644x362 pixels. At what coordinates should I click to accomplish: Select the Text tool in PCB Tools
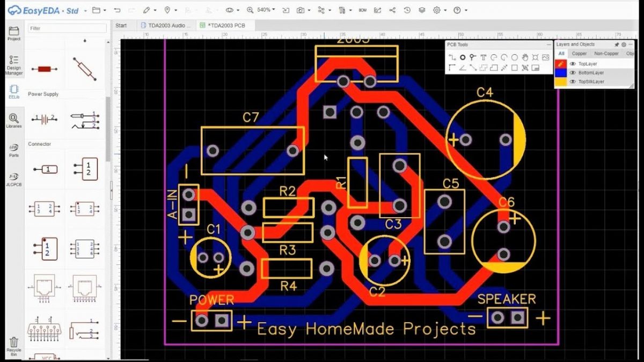(x=484, y=57)
